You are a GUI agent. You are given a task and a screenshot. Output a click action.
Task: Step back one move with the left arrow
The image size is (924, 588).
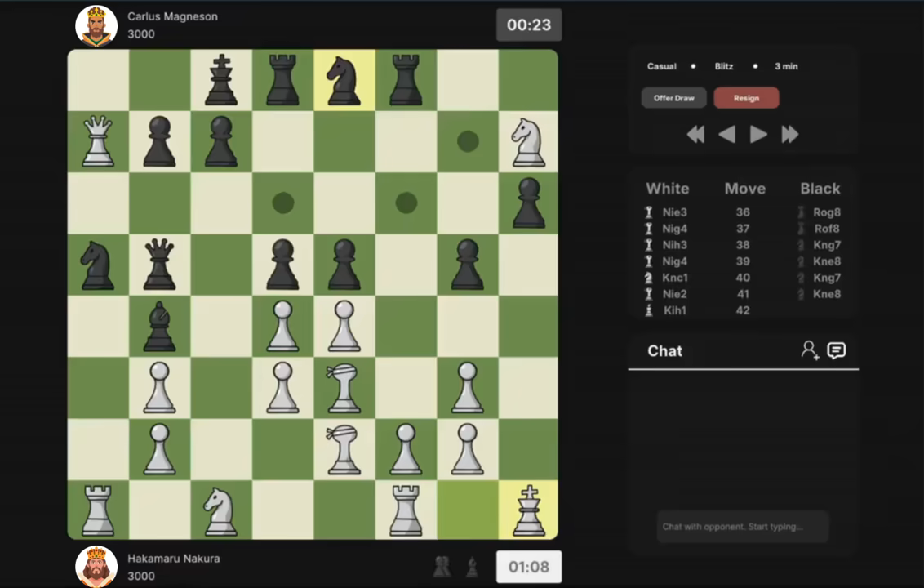pyautogui.click(x=726, y=135)
